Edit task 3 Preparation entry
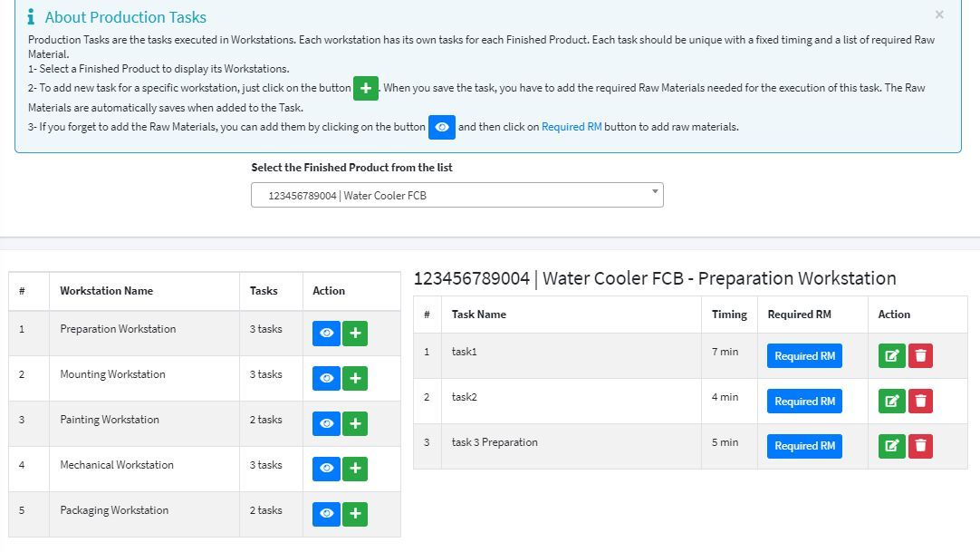This screenshot has width=980, height=552. coord(891,446)
